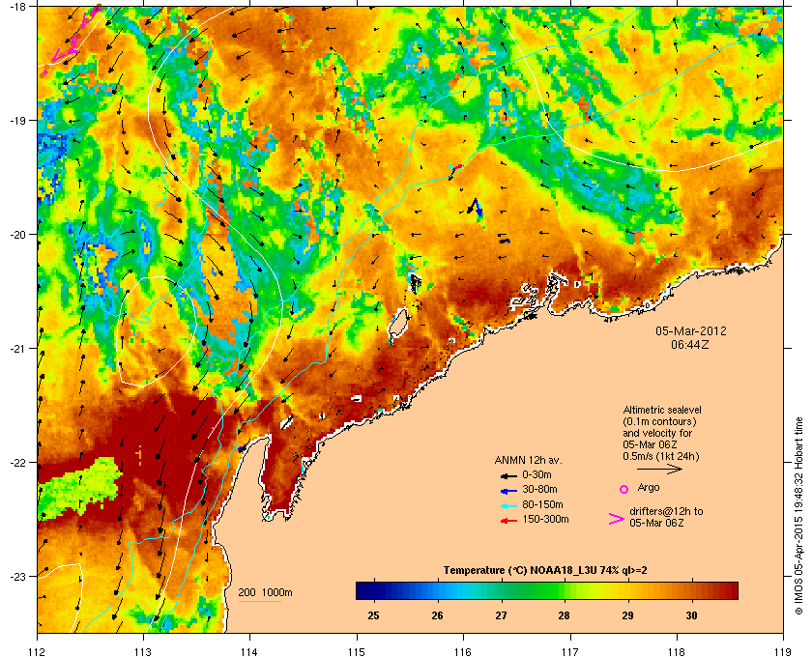This screenshot has height=657, width=812.
Task: Click the time text '06:44Z'
Action: click(x=690, y=344)
